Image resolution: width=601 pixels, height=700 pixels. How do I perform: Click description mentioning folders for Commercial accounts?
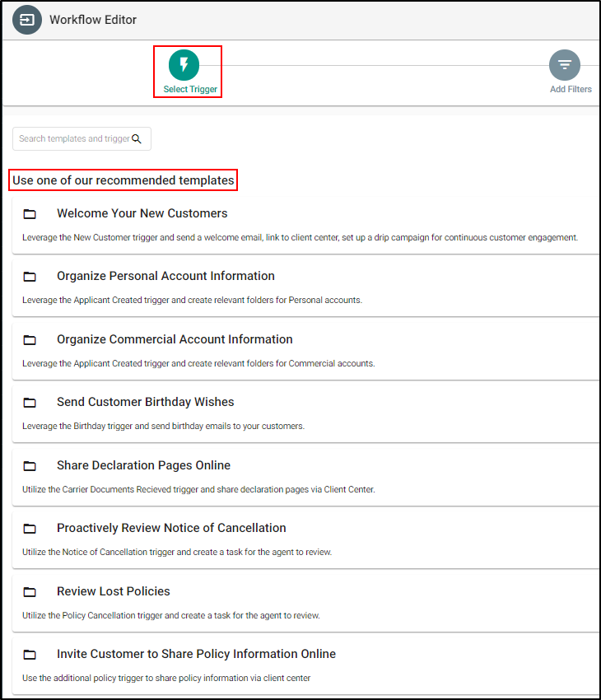pos(198,363)
